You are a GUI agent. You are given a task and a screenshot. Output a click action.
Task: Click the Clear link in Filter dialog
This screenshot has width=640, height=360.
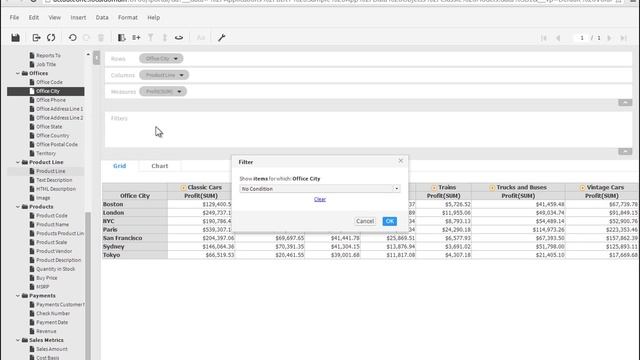click(320, 199)
